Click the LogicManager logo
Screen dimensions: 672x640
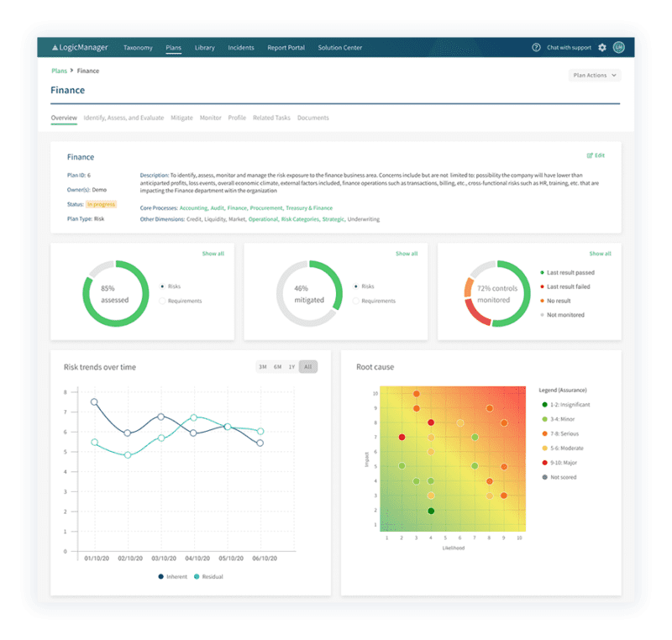(80, 47)
